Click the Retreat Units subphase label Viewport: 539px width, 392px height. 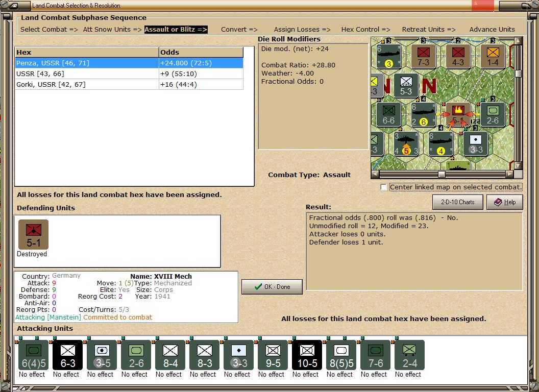[429, 30]
